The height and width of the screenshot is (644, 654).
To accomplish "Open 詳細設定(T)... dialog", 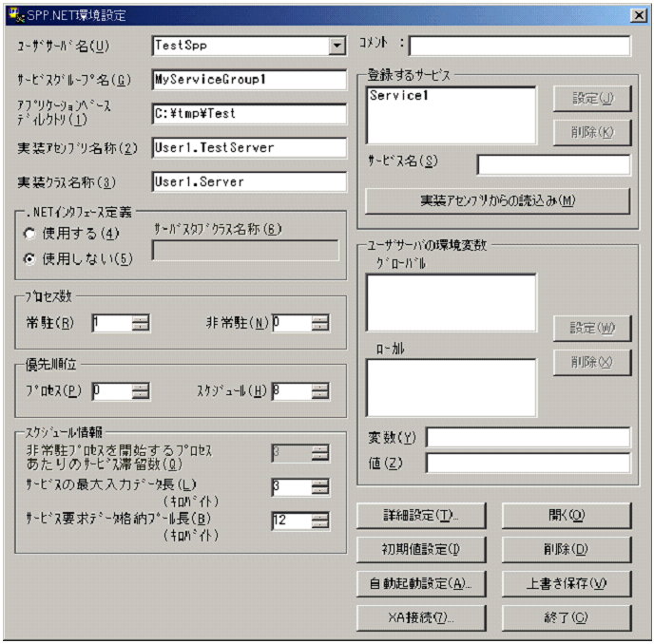I will (x=421, y=516).
